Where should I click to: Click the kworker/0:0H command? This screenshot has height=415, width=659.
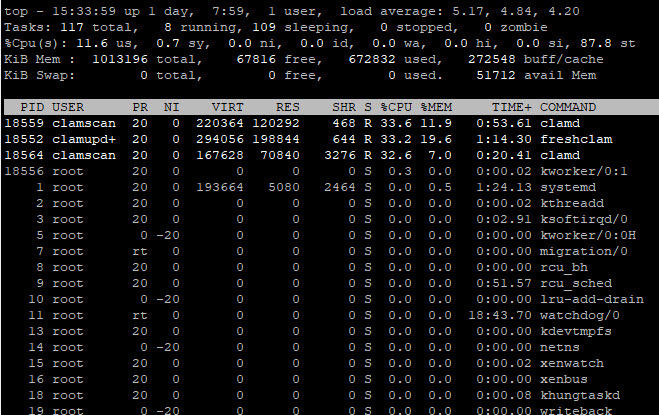(588, 235)
